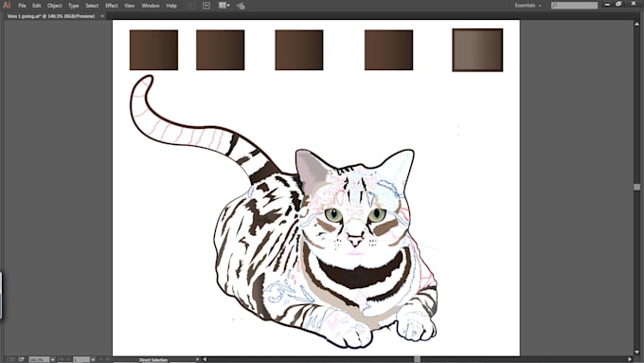Click the horizontal scrollbar right arrow

pos(630,360)
